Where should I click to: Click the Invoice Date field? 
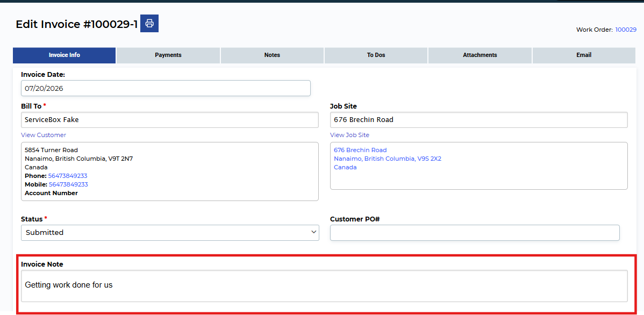[x=166, y=88]
